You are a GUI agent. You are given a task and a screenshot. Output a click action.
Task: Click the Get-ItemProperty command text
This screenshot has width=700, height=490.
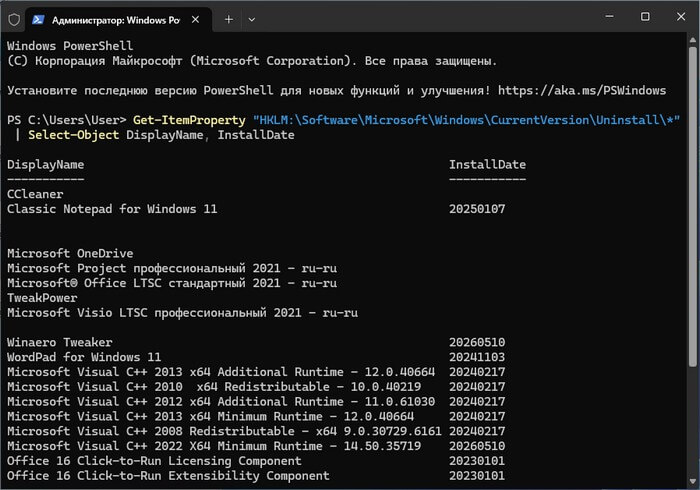click(x=189, y=120)
